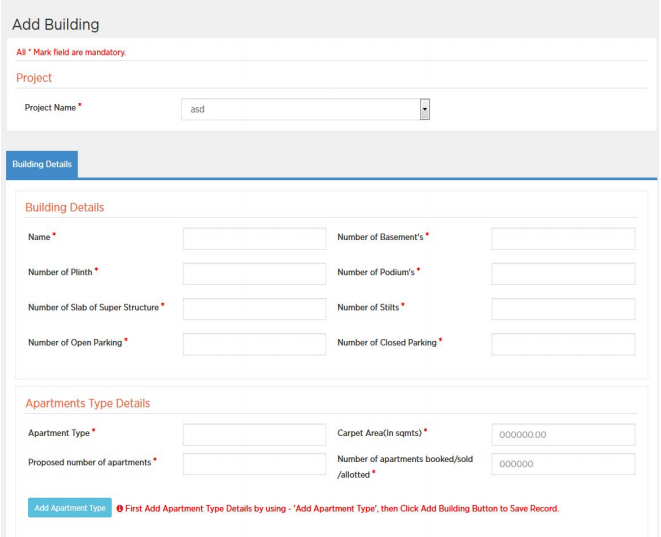
Task: Click the Carpet Area (In sqmts) field
Action: click(x=563, y=434)
